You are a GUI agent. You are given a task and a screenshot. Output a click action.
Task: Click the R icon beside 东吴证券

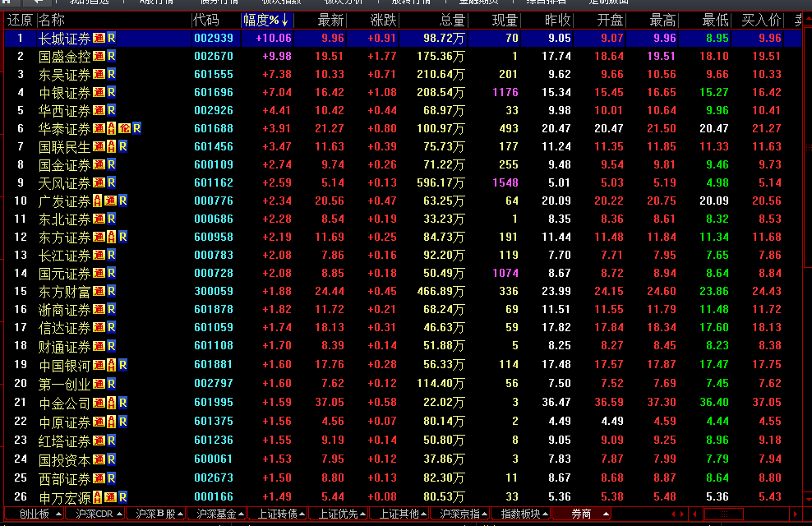pos(111,74)
